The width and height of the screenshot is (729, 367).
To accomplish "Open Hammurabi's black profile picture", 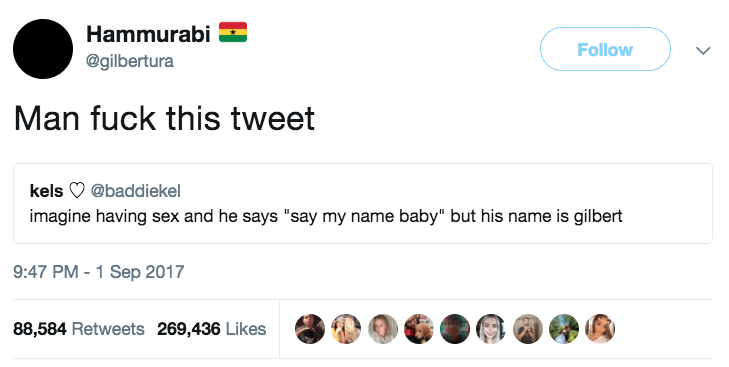I will pyautogui.click(x=43, y=49).
